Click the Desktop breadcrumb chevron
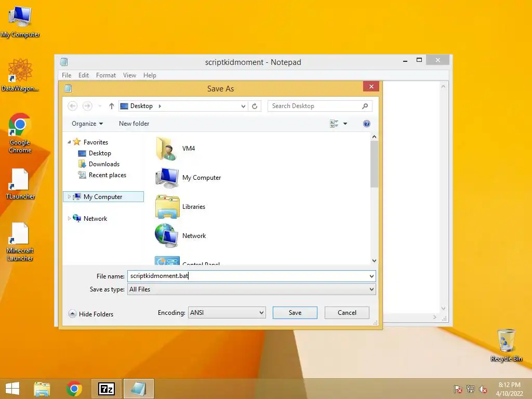532x399 pixels. (x=160, y=106)
